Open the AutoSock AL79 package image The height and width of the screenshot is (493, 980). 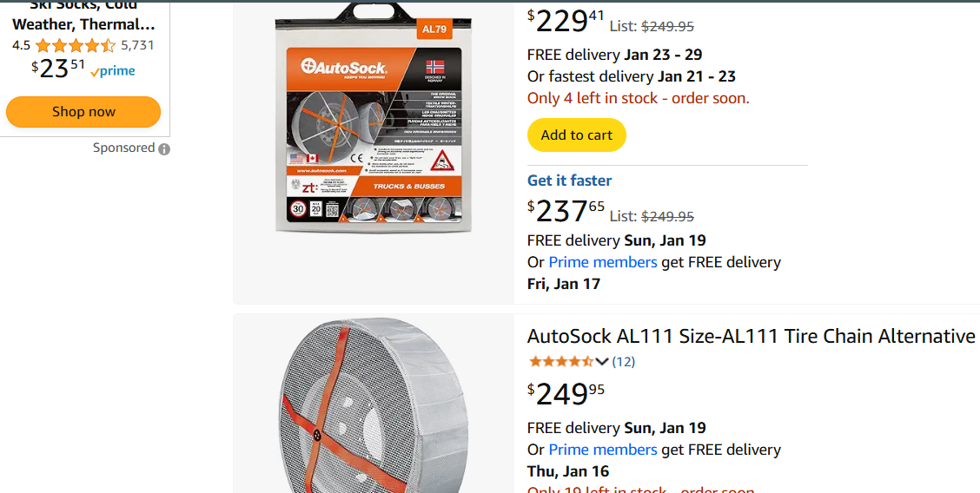pos(374,119)
